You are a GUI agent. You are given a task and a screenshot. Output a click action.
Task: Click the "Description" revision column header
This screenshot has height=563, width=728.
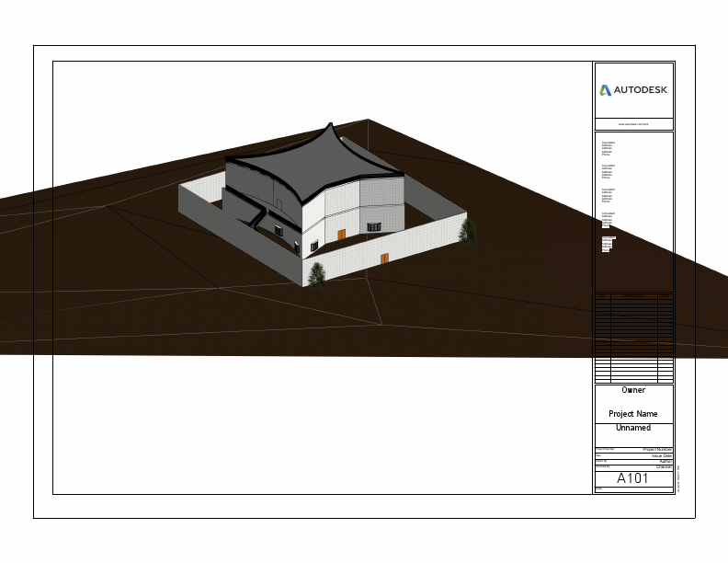pos(633,296)
